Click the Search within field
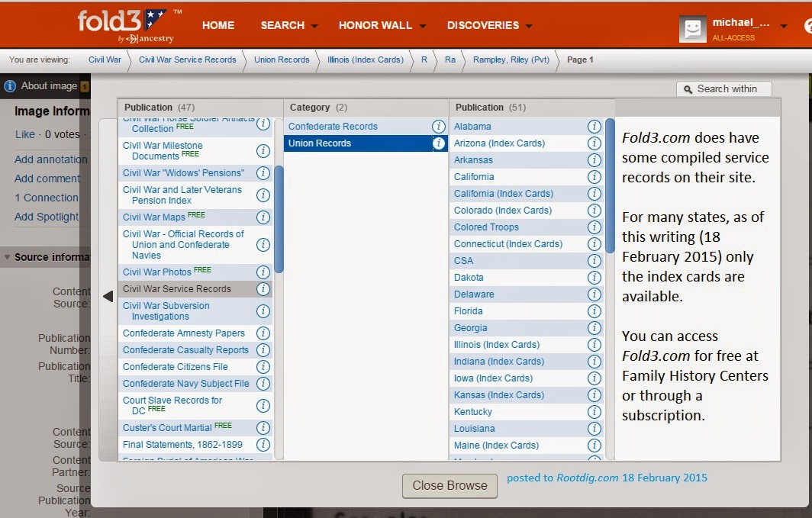This screenshot has width=812, height=518. (x=724, y=89)
